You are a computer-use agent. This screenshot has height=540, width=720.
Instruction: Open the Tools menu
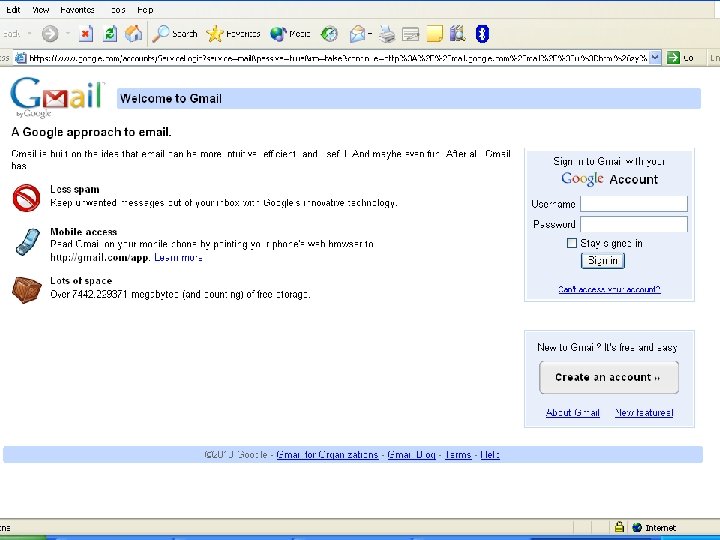click(118, 10)
